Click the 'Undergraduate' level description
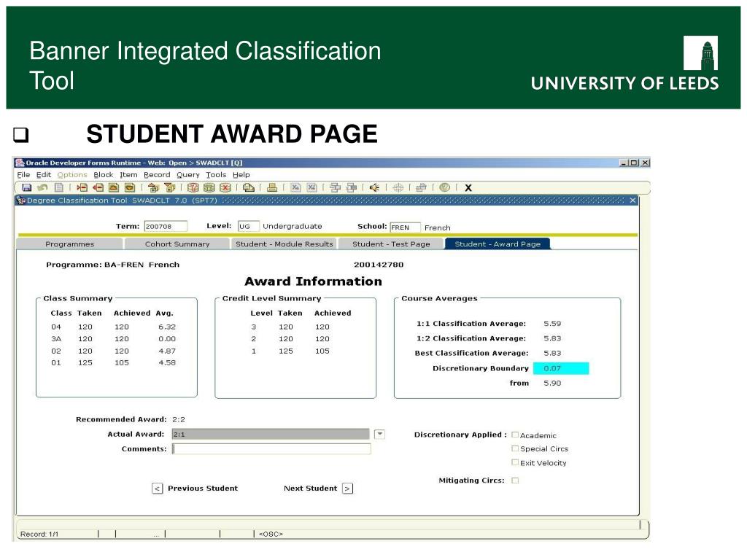The image size is (747, 560). tap(293, 227)
